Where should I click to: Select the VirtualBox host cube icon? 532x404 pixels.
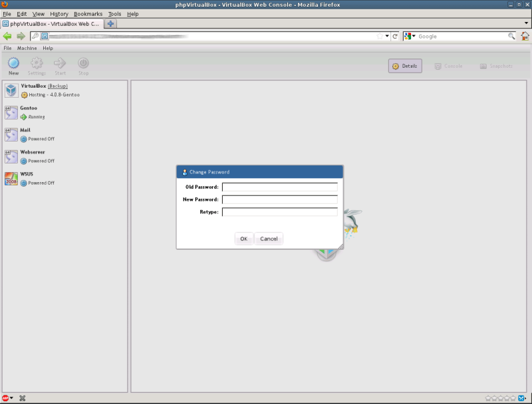pyautogui.click(x=11, y=90)
